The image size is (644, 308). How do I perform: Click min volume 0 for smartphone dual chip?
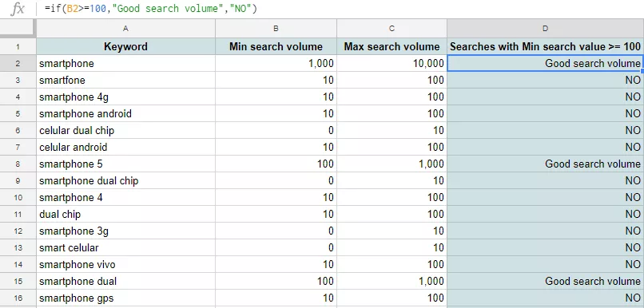click(x=276, y=181)
